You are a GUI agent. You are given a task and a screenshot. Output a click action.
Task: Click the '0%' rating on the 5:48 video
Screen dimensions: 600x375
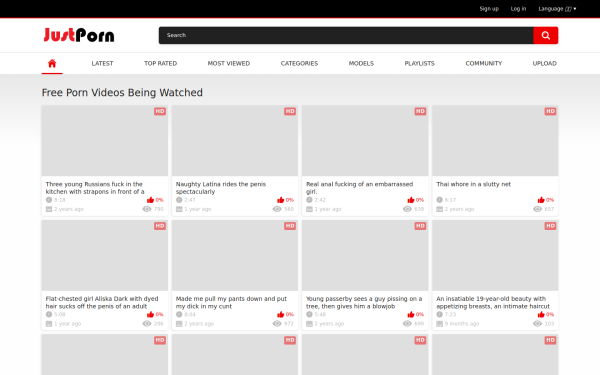[x=420, y=314]
